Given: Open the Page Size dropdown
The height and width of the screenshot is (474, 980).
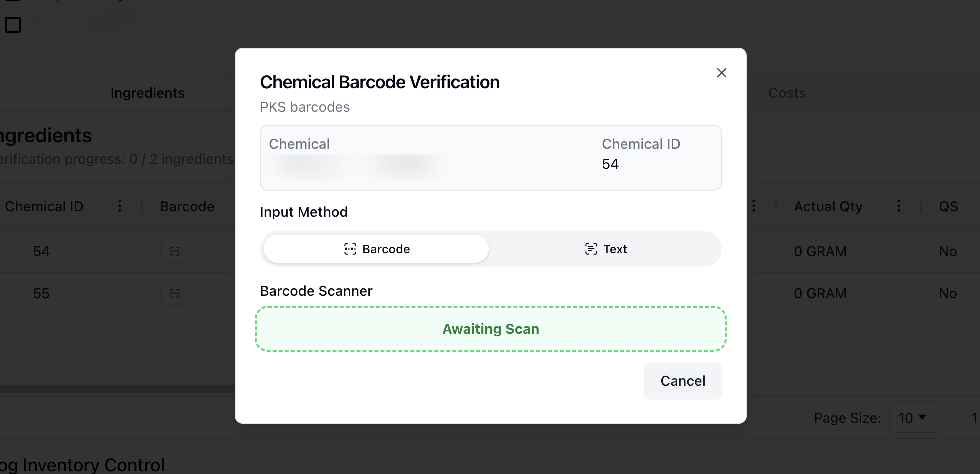Looking at the screenshot, I should 913,417.
